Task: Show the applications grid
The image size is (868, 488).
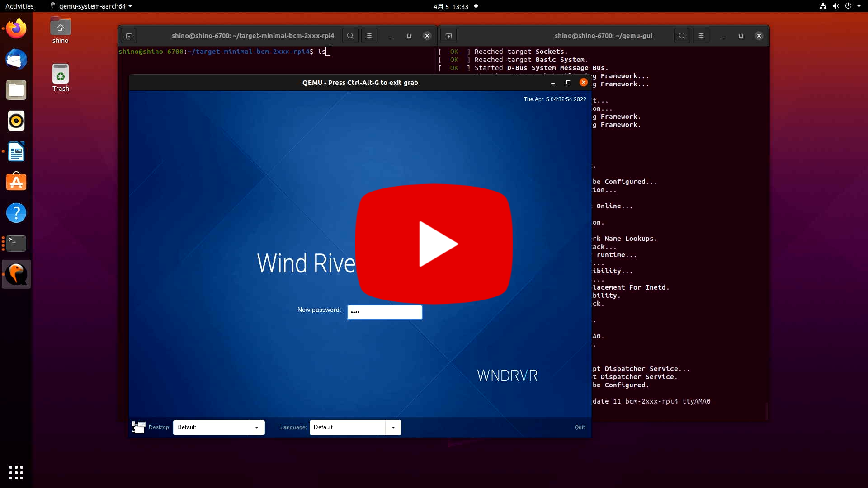Action: (16, 472)
